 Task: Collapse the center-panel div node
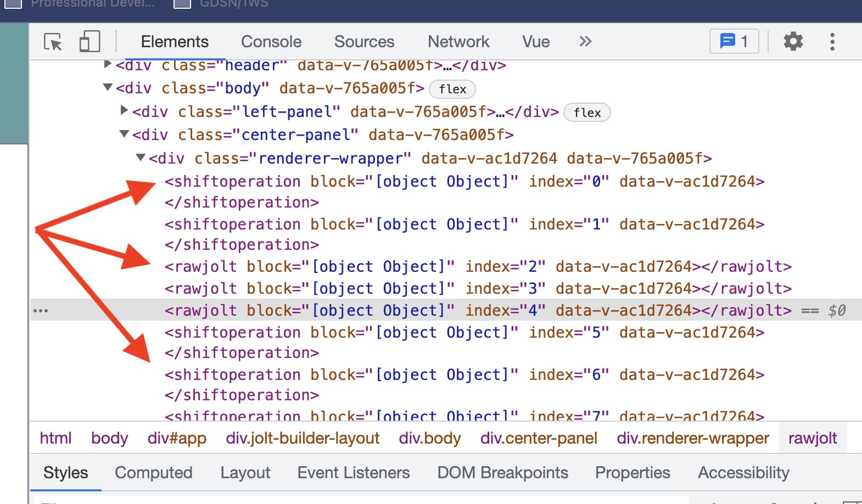click(x=124, y=134)
